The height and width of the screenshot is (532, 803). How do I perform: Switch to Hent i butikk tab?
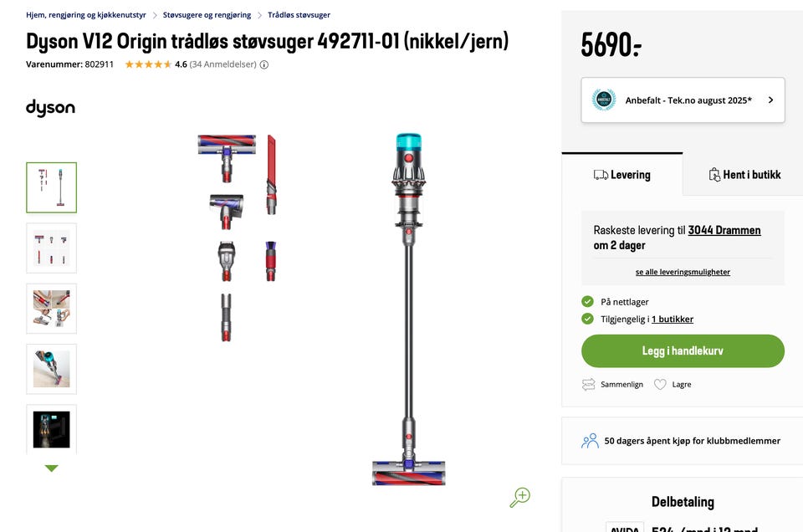[744, 175]
